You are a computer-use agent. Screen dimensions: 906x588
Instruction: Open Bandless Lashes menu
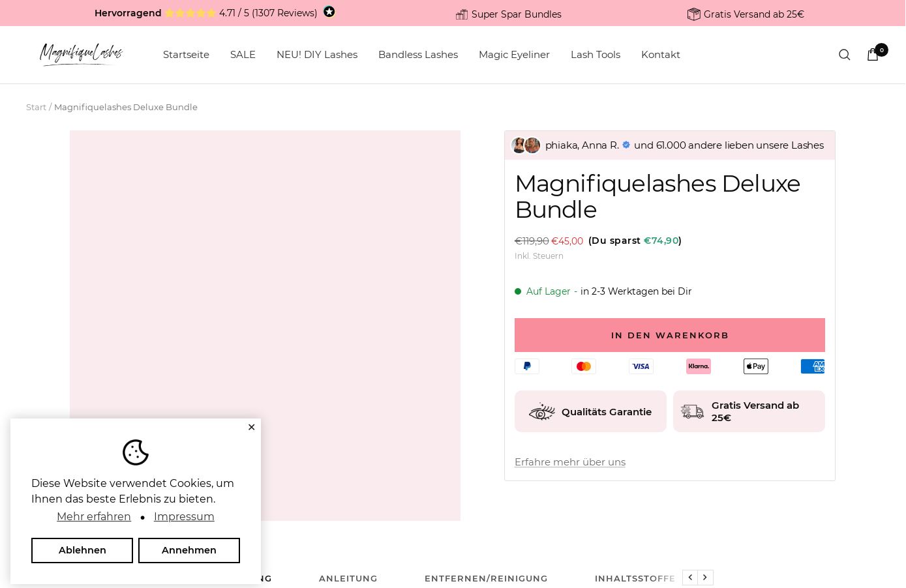[418, 55]
